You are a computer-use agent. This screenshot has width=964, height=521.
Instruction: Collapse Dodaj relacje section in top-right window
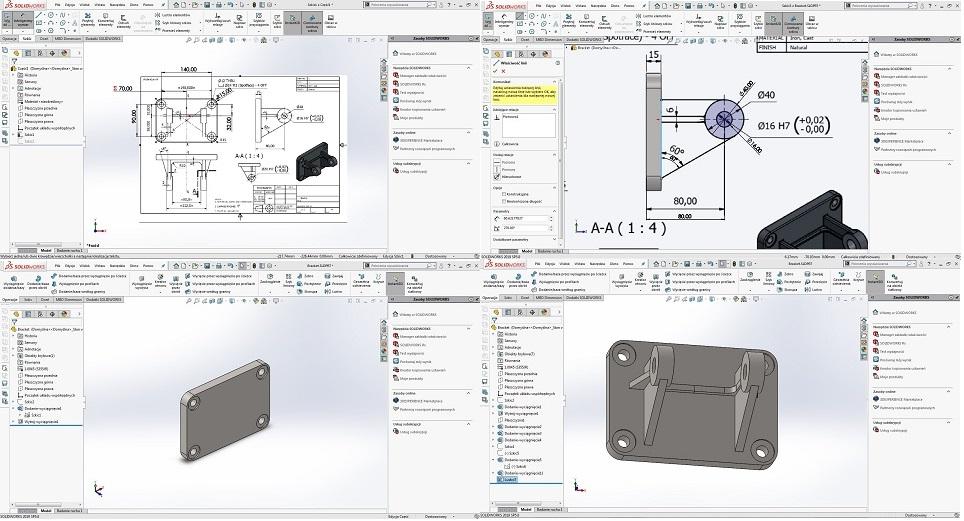point(554,154)
